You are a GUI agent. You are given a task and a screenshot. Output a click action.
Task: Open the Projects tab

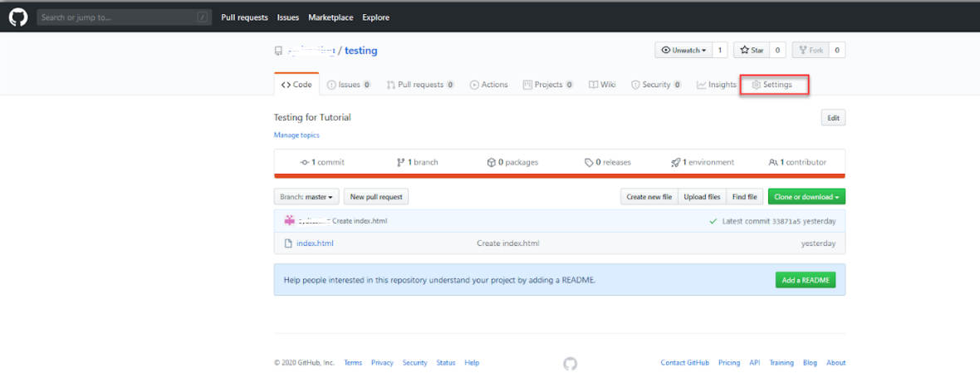(x=548, y=85)
